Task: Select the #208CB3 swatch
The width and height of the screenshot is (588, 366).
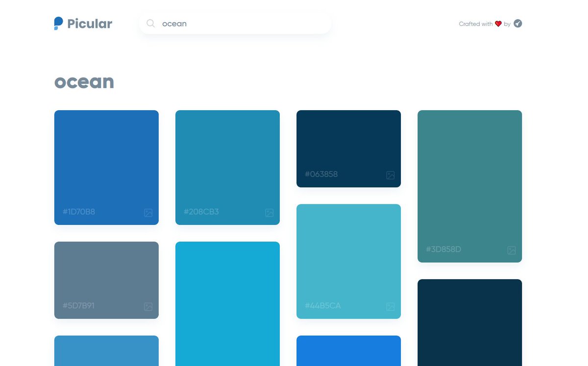Action: (227, 168)
